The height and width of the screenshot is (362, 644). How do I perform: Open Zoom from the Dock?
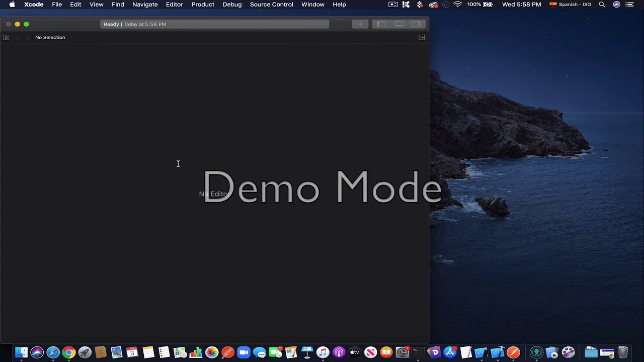244,352
